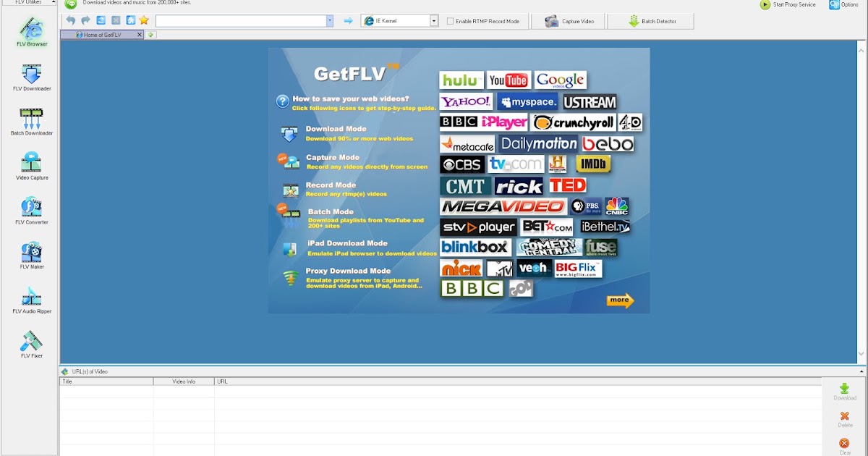This screenshot has width=868, height=456.
Task: Open the FLV Browser tool
Action: [32, 32]
